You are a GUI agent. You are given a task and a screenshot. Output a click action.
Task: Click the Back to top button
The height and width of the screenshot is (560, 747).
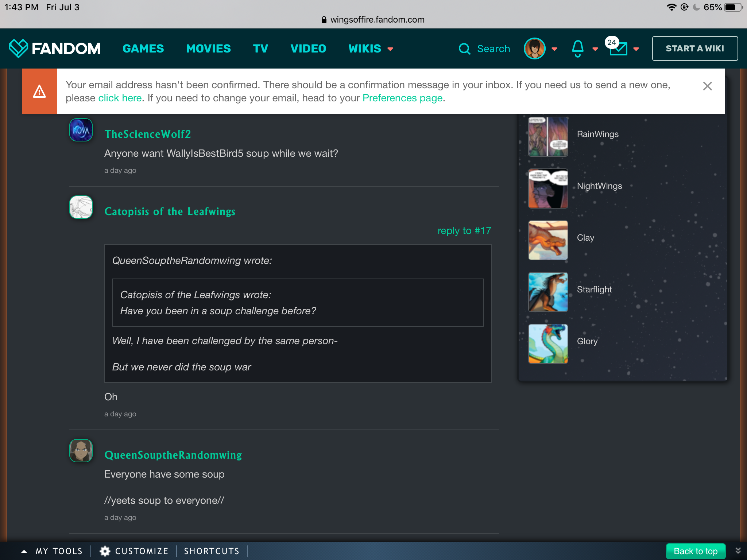695,551
